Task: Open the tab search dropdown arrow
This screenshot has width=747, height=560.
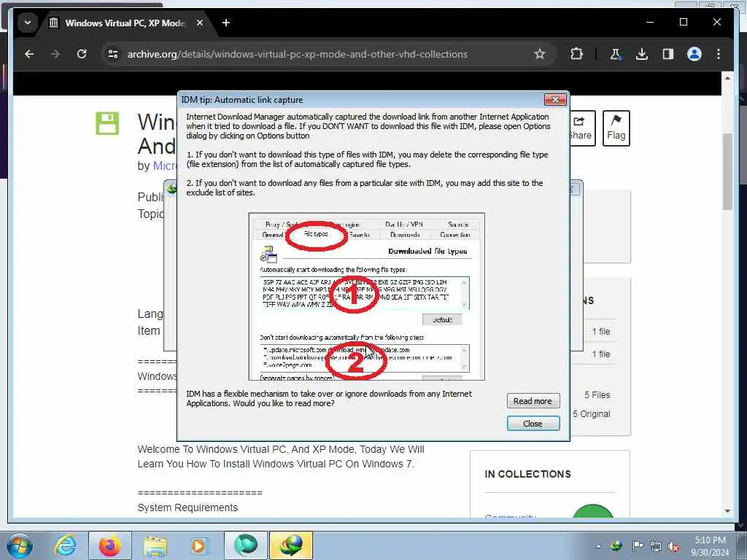Action: (28, 23)
